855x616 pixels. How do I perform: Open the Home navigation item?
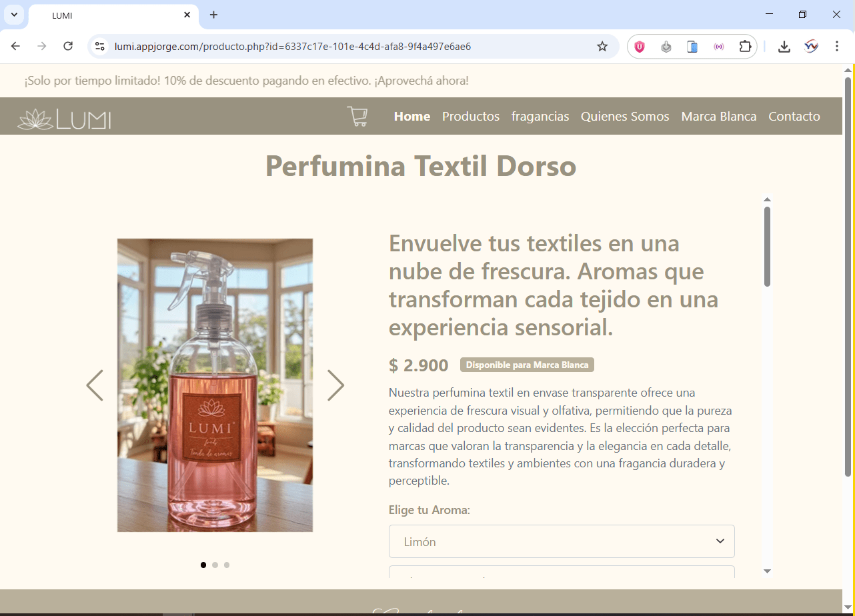coord(411,116)
